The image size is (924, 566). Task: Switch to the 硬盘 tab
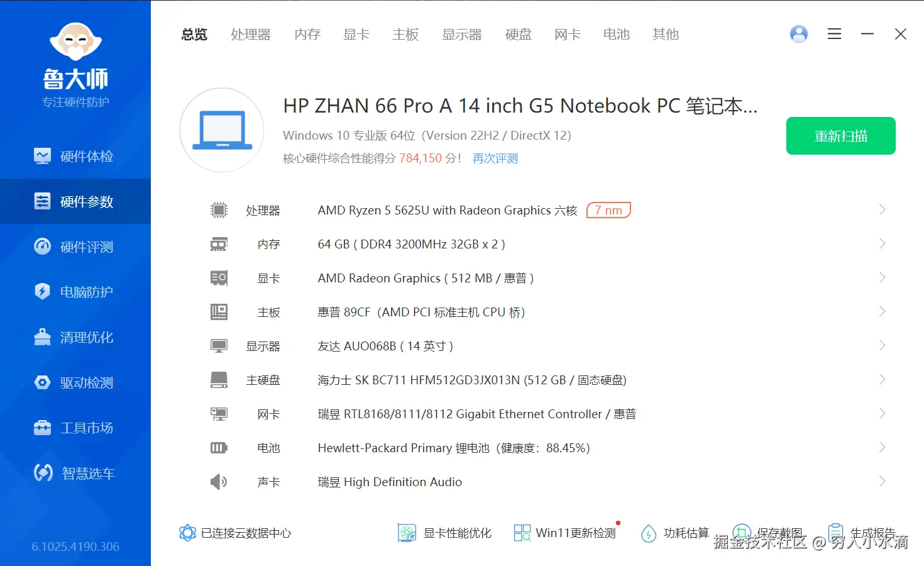coord(519,35)
